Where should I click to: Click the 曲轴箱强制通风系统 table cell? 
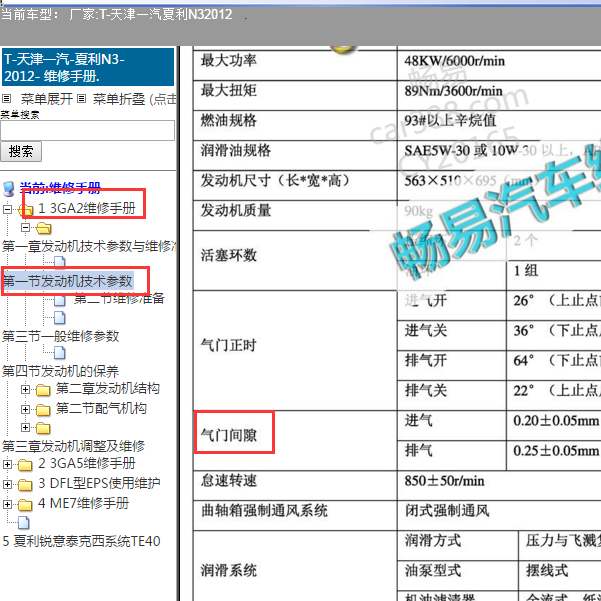[x=295, y=516]
